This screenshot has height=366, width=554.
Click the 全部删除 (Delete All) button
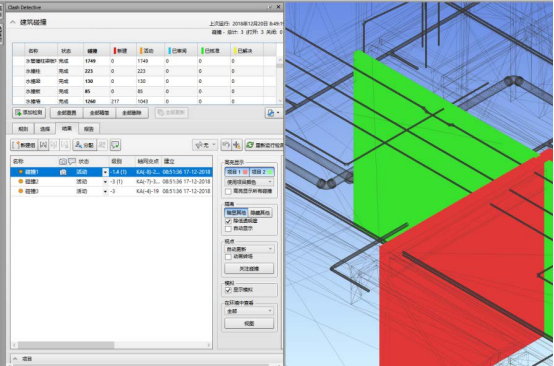pyautogui.click(x=132, y=113)
